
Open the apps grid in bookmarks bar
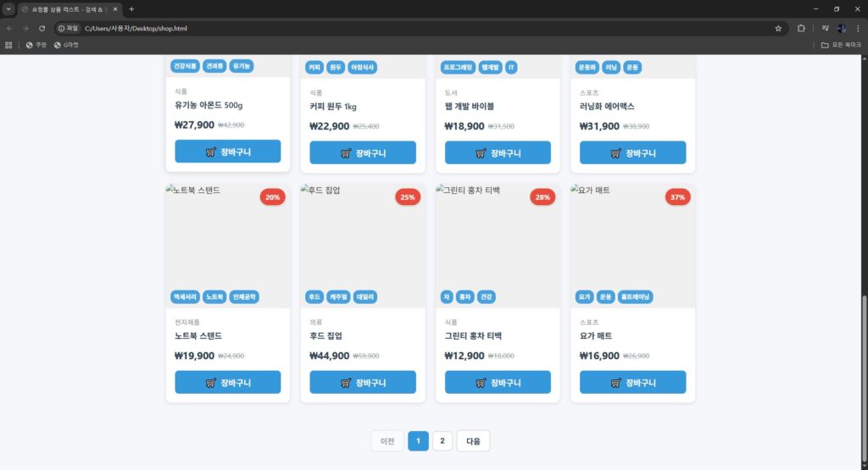click(x=8, y=45)
